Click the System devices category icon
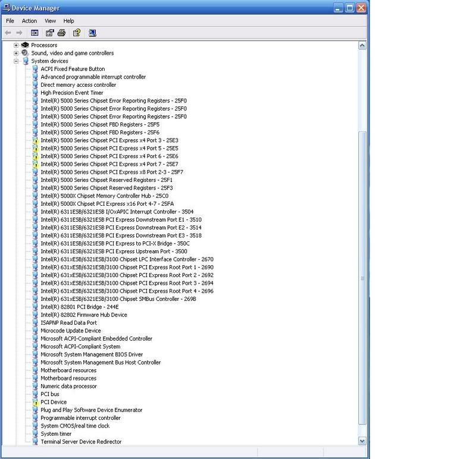This screenshot has height=459, width=476. (x=26, y=61)
